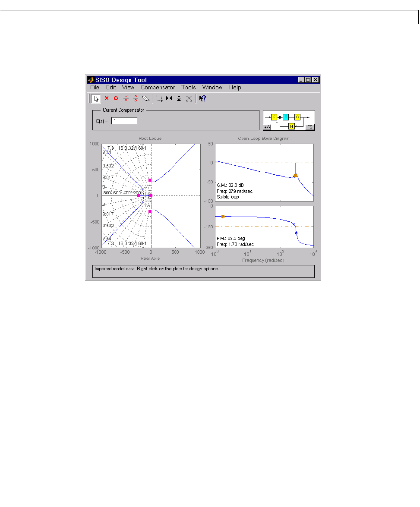Open the Help menu
The width and height of the screenshot is (420, 507).
click(235, 88)
